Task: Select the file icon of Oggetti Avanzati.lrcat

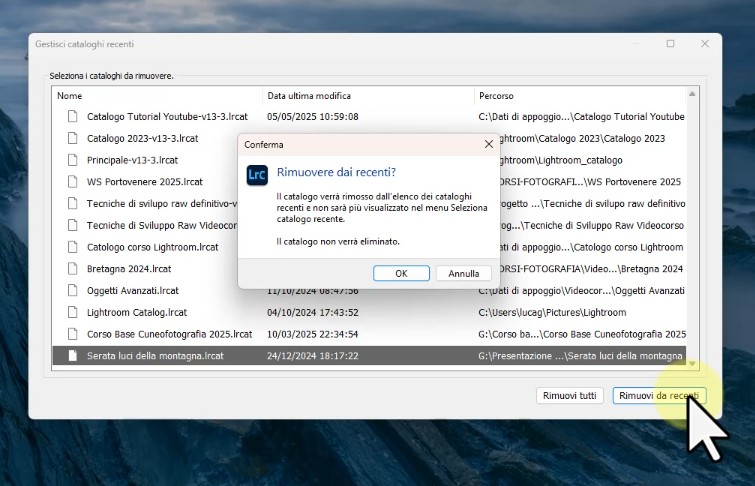Action: pos(73,290)
